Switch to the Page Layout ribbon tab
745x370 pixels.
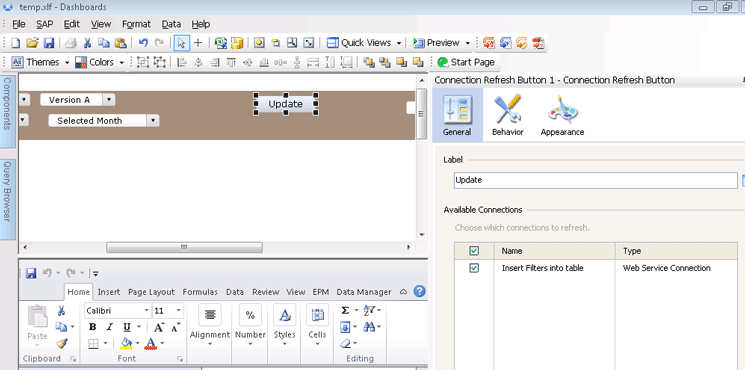click(x=151, y=292)
